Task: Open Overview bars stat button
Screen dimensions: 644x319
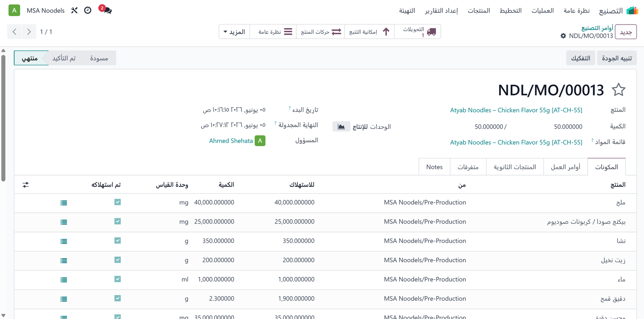Action: pyautogui.click(x=273, y=32)
